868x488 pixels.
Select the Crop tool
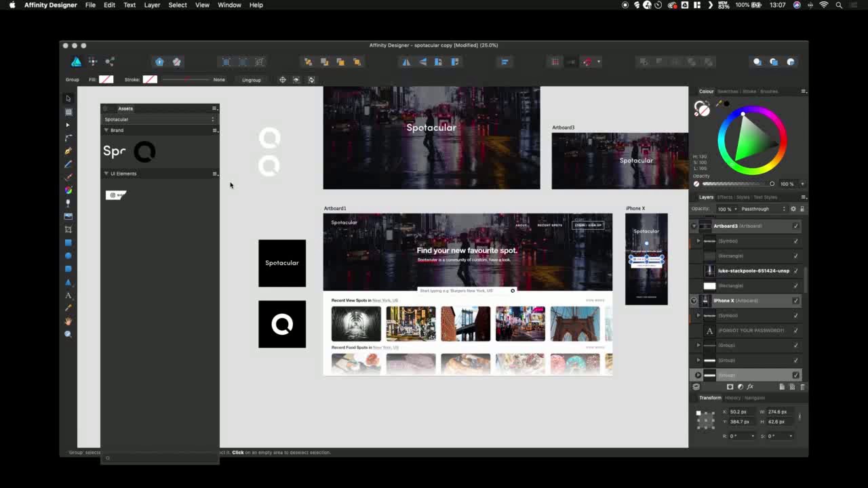[68, 230]
